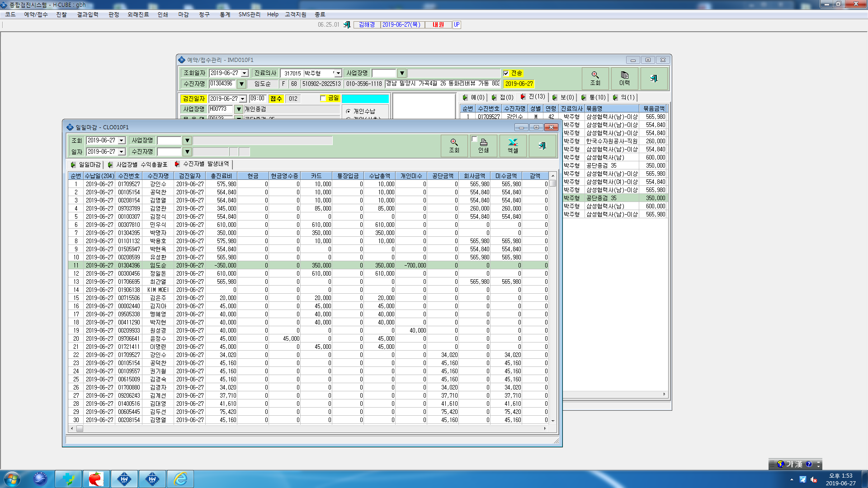This screenshot has width=868, height=488.
Task: Click the door icon beside the version number
Action: click(347, 25)
